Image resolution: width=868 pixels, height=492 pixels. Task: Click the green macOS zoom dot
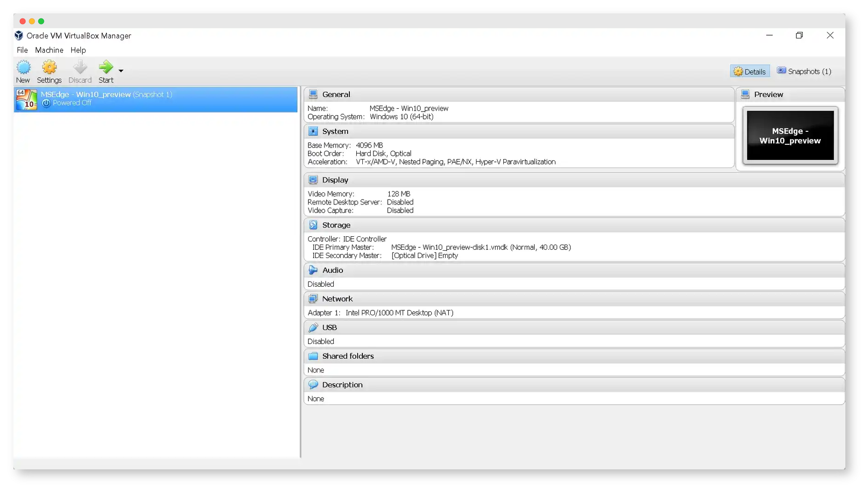point(41,21)
